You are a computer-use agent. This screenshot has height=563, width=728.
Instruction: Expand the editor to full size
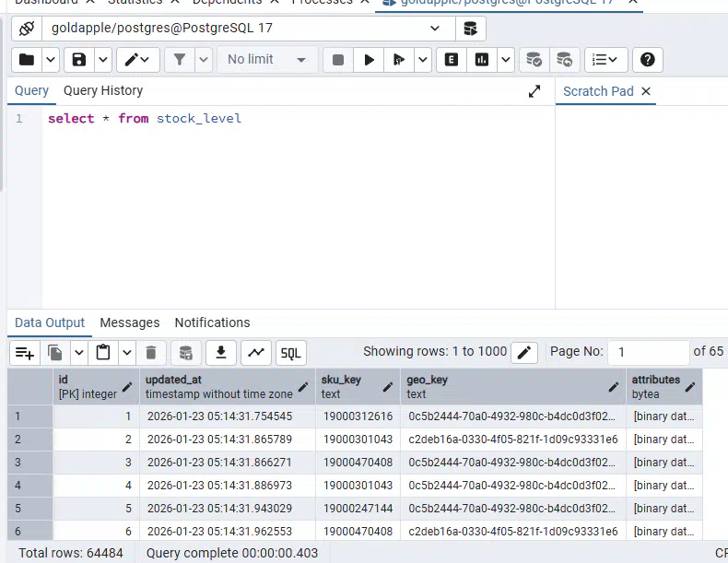(534, 91)
